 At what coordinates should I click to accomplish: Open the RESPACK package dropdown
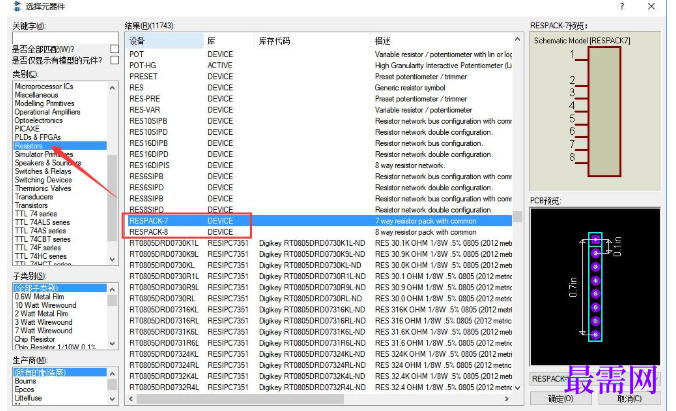tap(595, 379)
